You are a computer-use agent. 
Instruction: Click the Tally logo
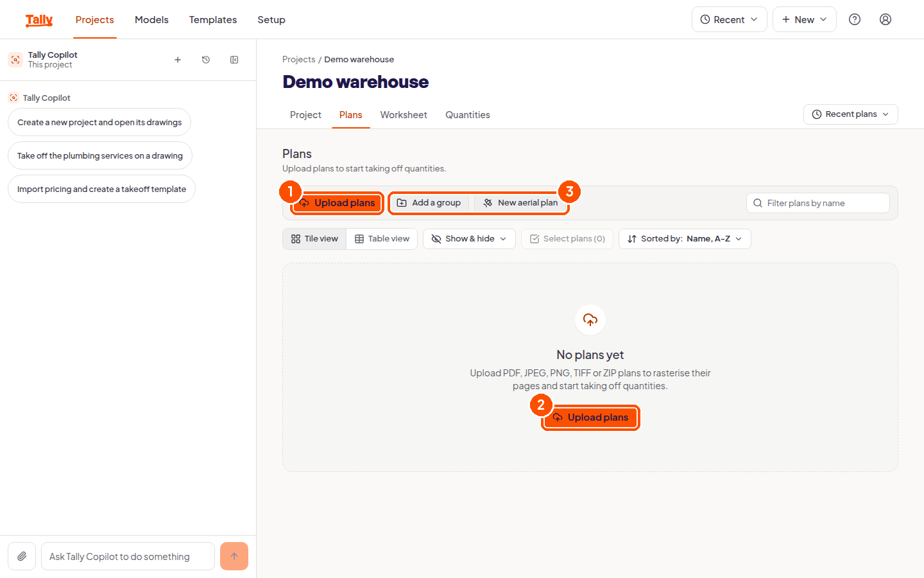point(39,20)
